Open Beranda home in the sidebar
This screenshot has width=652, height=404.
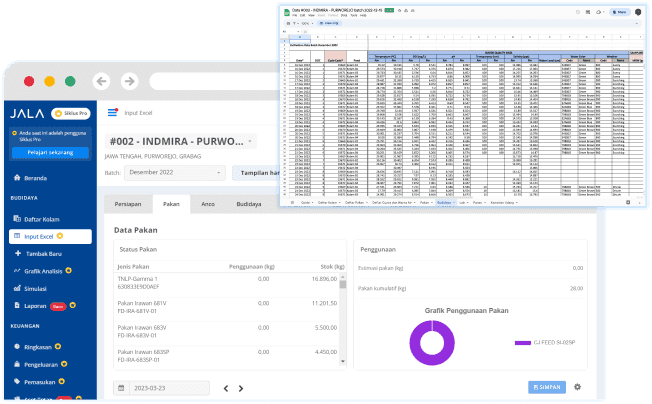click(x=35, y=178)
